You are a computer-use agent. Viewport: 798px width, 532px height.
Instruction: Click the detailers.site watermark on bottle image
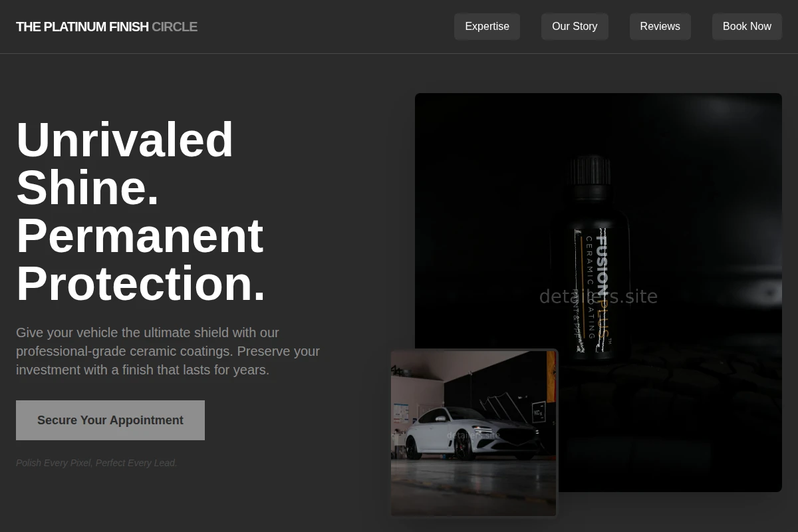(598, 296)
